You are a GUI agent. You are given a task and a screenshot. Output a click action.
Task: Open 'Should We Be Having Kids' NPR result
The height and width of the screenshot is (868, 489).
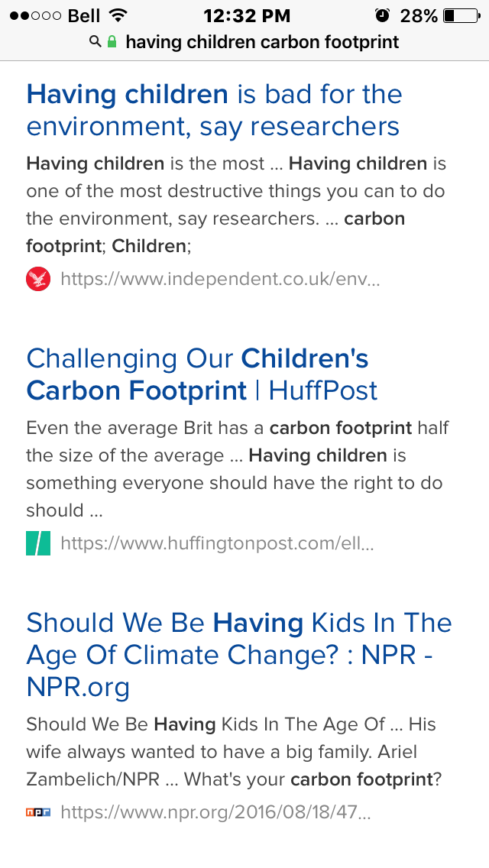click(239, 656)
